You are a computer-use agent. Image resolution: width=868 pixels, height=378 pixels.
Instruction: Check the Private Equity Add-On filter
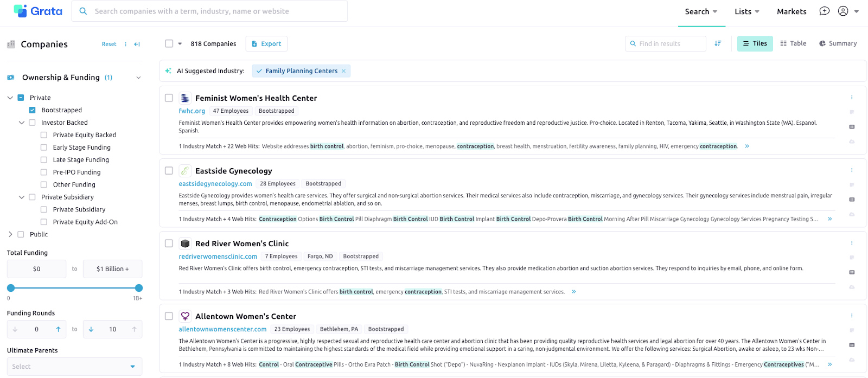tap(44, 222)
